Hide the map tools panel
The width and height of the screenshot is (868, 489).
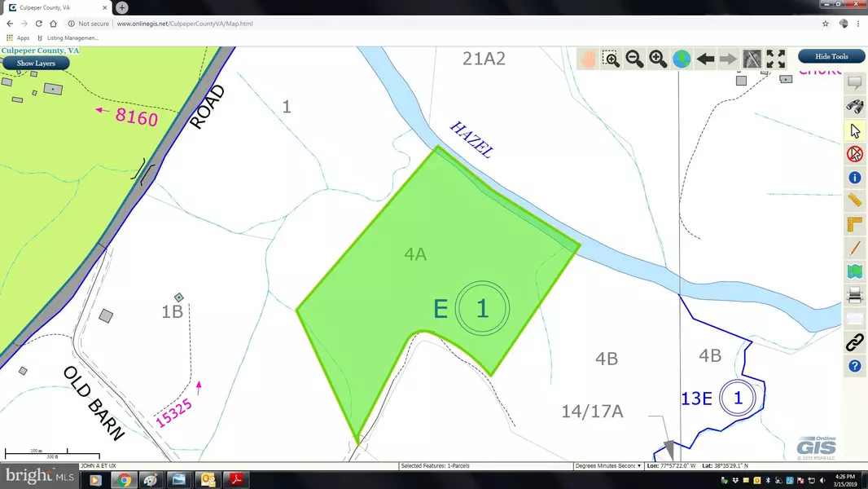(x=831, y=56)
